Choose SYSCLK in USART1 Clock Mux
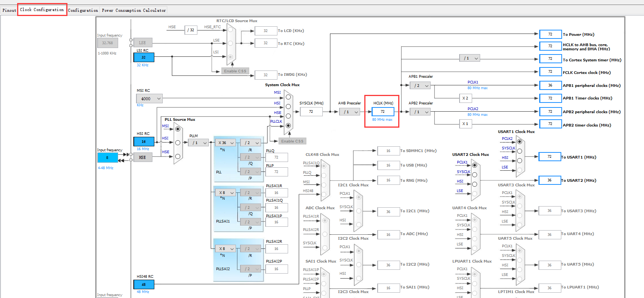Screen dimensions: 644x298 pyautogui.click(x=519, y=151)
